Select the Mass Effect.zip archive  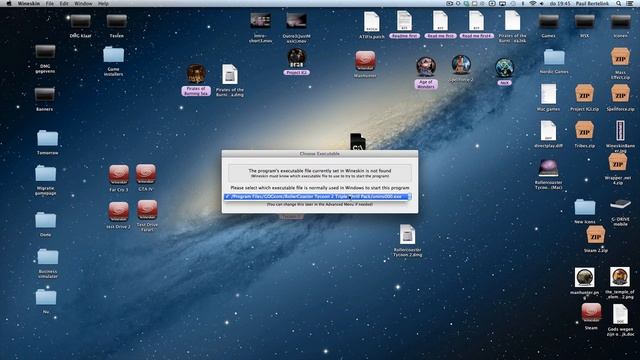(x=620, y=58)
